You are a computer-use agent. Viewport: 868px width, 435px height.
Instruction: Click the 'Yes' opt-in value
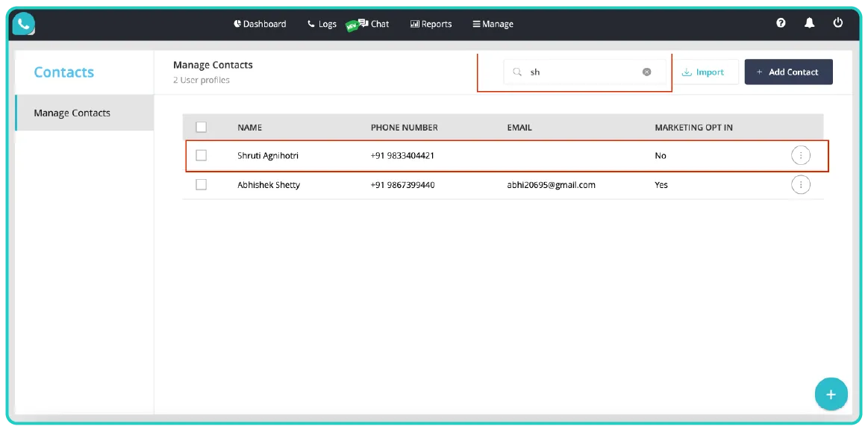coord(661,185)
